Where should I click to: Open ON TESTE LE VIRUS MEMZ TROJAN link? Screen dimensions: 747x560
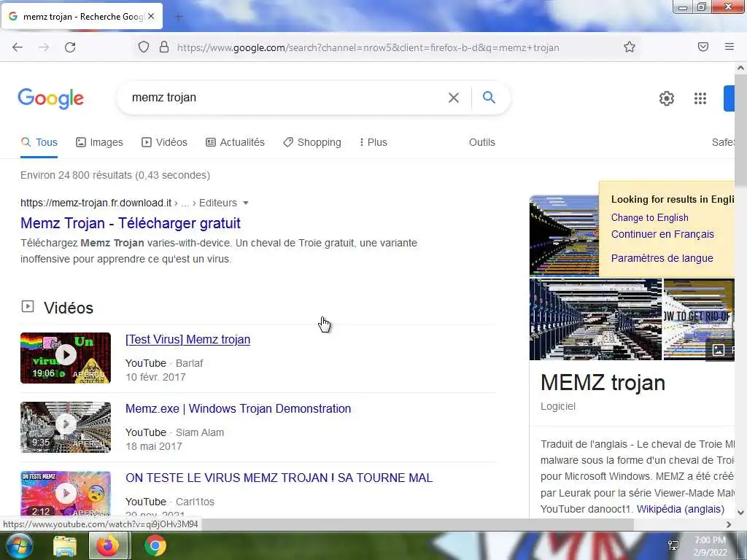pyautogui.click(x=279, y=478)
